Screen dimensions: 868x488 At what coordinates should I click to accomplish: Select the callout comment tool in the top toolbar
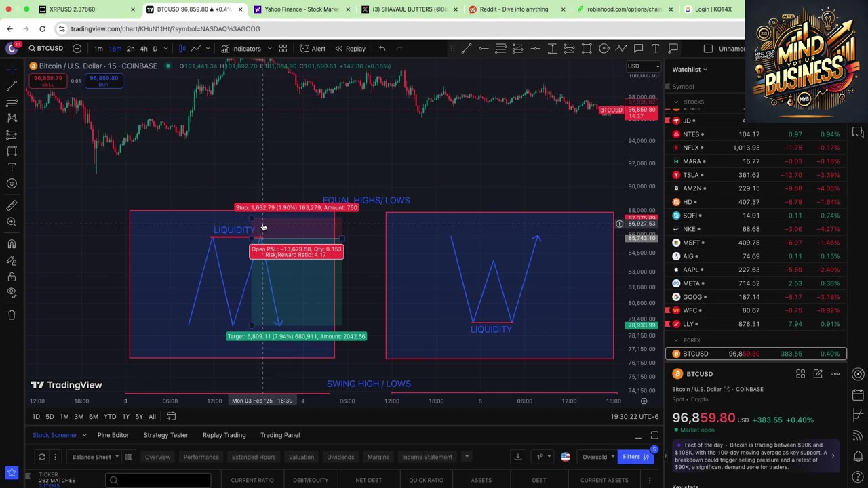(638, 49)
